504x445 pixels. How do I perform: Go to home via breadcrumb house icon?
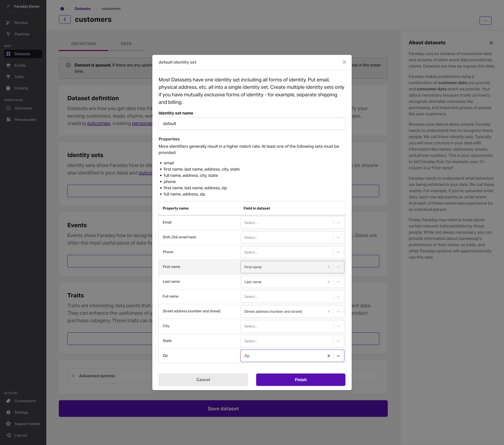click(62, 9)
